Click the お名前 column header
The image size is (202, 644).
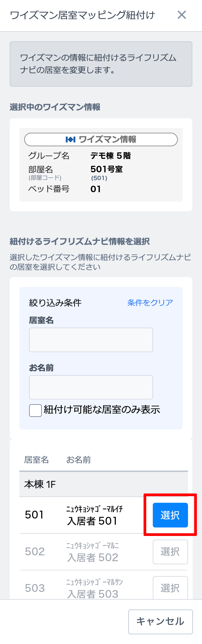[78, 460]
